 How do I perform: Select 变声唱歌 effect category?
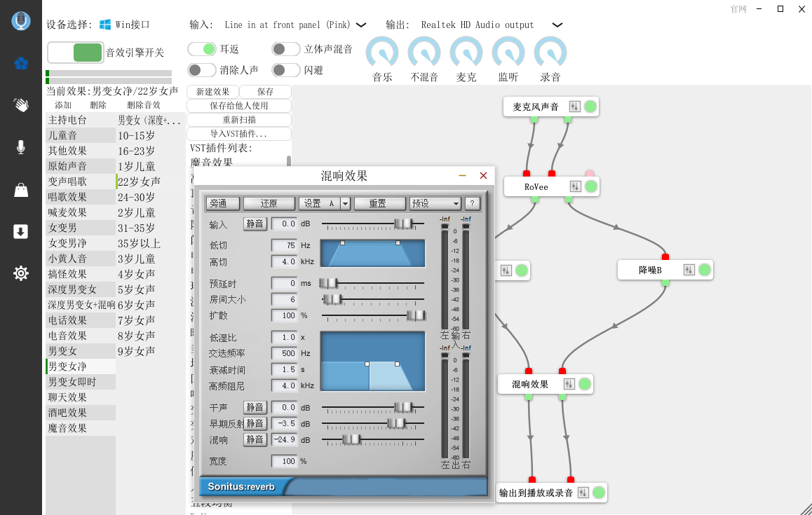point(81,181)
